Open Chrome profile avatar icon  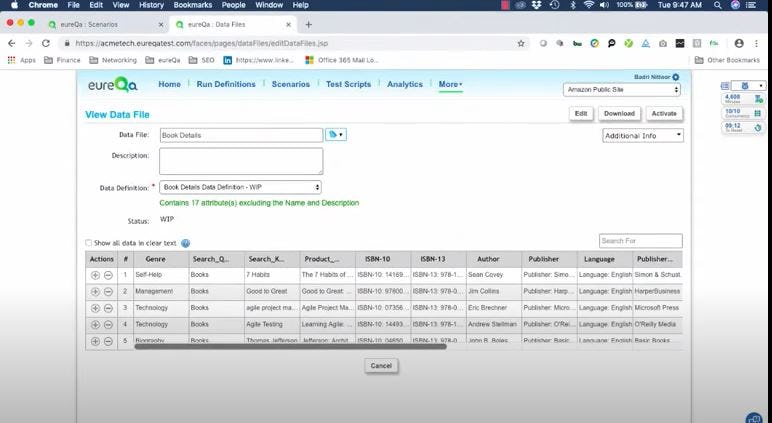pos(739,43)
